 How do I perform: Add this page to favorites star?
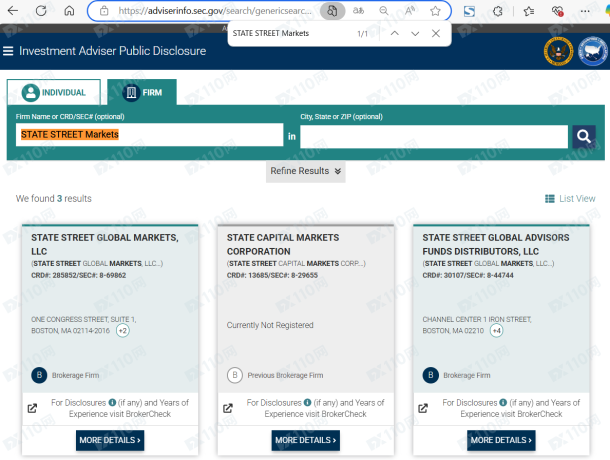click(x=435, y=11)
